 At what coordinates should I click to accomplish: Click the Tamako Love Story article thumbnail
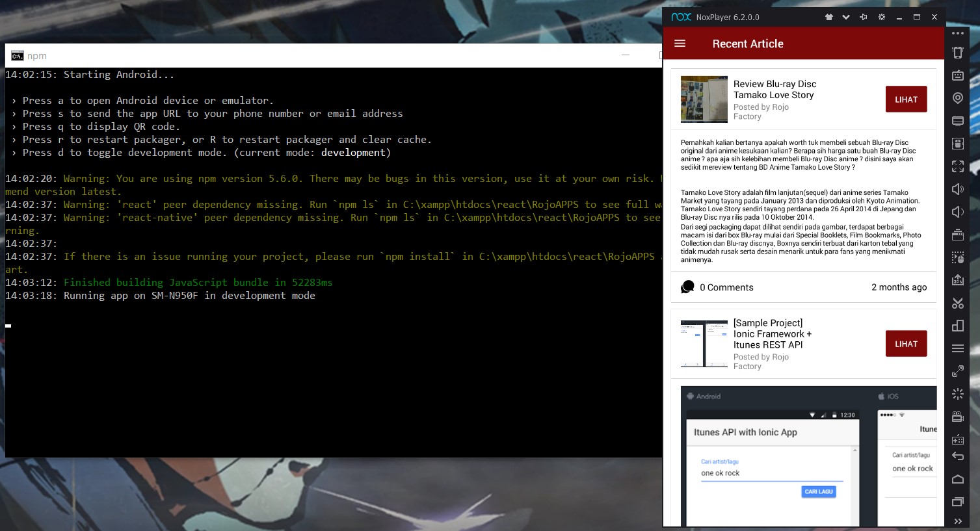click(x=704, y=99)
